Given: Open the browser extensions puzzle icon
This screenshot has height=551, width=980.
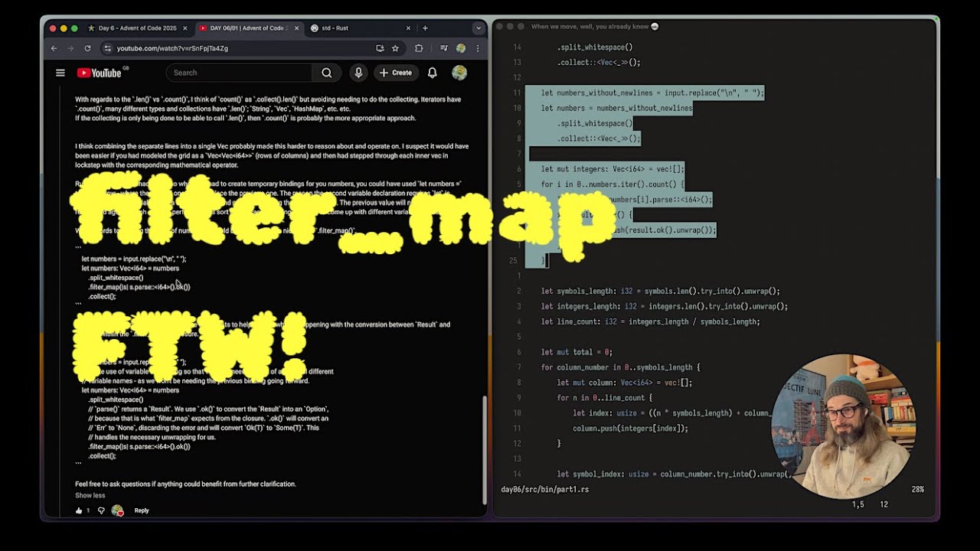Looking at the screenshot, I should pos(419,48).
